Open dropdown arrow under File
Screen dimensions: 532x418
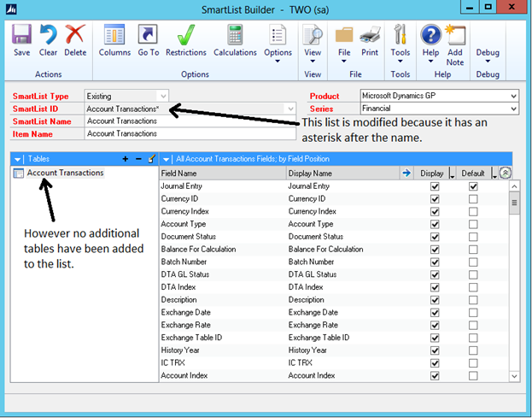pyautogui.click(x=344, y=62)
